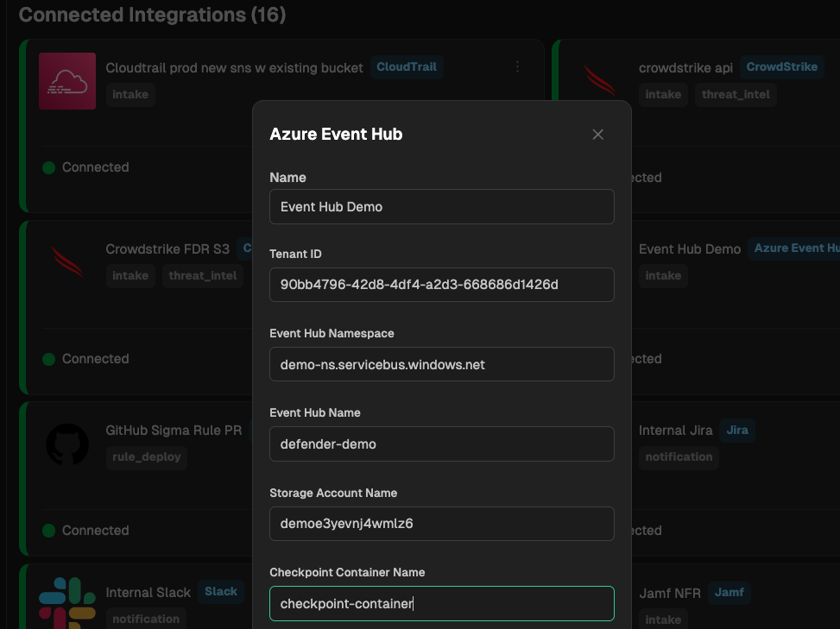Click notification tag on Internal Jira card
840x629 pixels.
pyautogui.click(x=679, y=457)
